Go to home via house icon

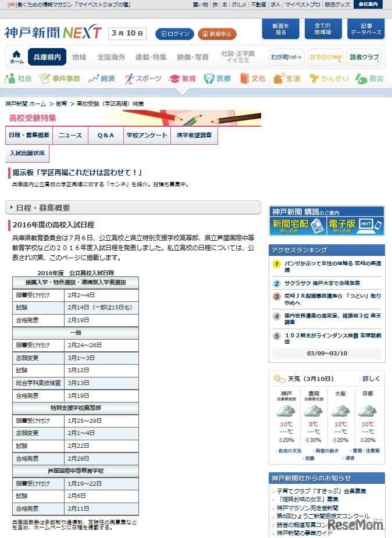point(16,56)
